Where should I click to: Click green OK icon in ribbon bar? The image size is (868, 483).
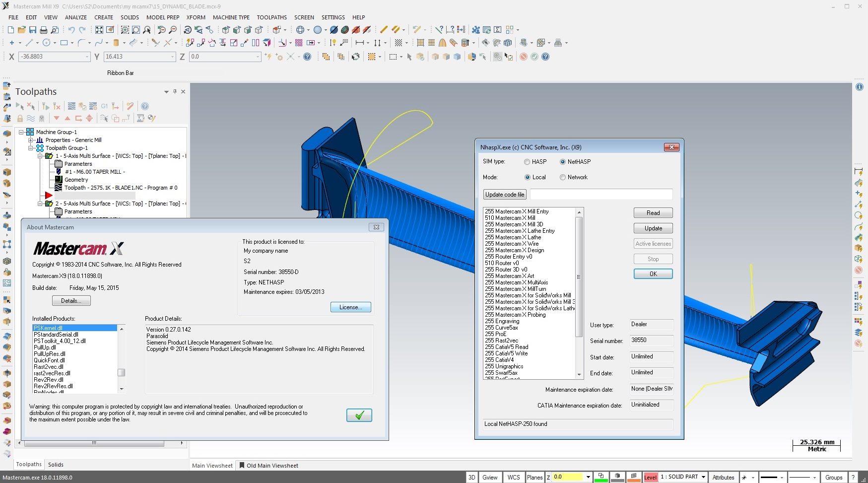534,57
